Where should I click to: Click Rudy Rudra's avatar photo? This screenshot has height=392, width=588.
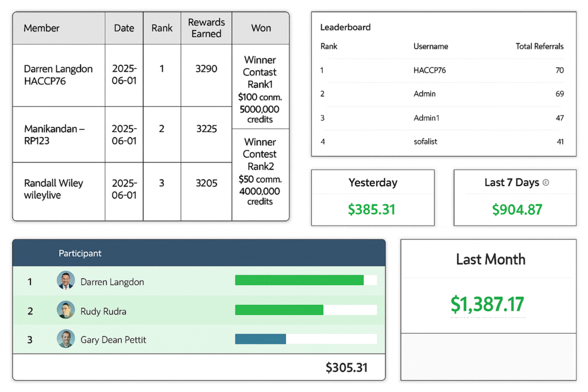66,311
